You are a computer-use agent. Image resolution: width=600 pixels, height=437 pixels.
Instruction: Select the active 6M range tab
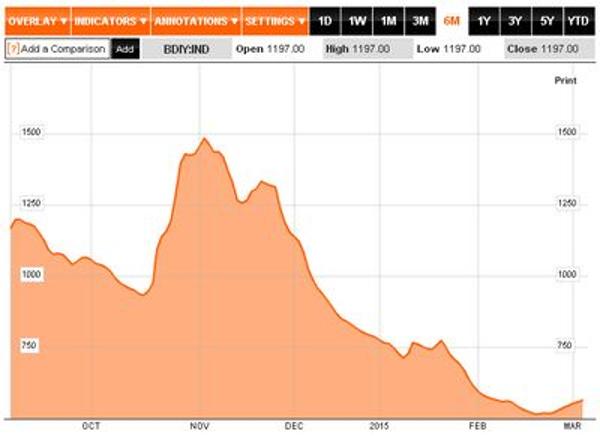click(x=452, y=20)
